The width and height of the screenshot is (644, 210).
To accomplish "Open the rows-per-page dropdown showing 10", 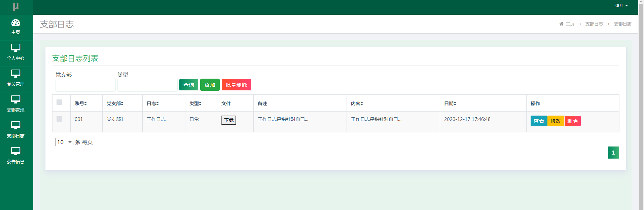I will click(64, 142).
